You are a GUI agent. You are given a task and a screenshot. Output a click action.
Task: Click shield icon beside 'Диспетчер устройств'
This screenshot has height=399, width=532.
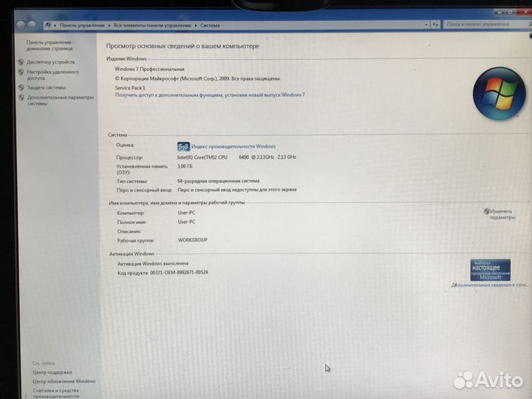coord(21,62)
